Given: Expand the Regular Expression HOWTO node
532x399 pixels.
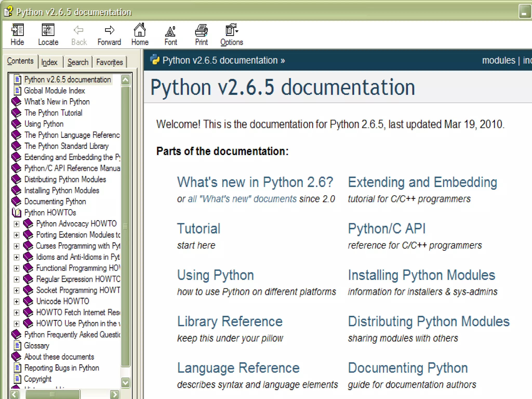Looking at the screenshot, I should point(17,279).
